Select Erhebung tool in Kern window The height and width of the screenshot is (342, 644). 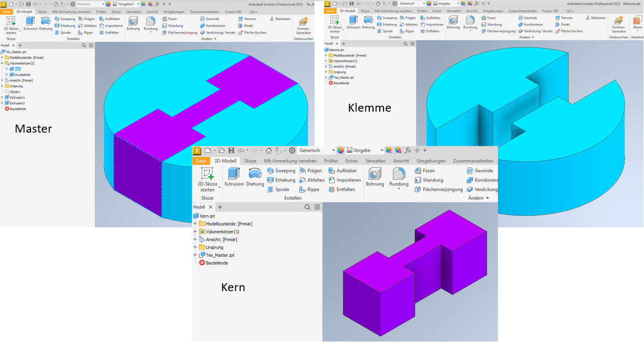click(x=281, y=180)
